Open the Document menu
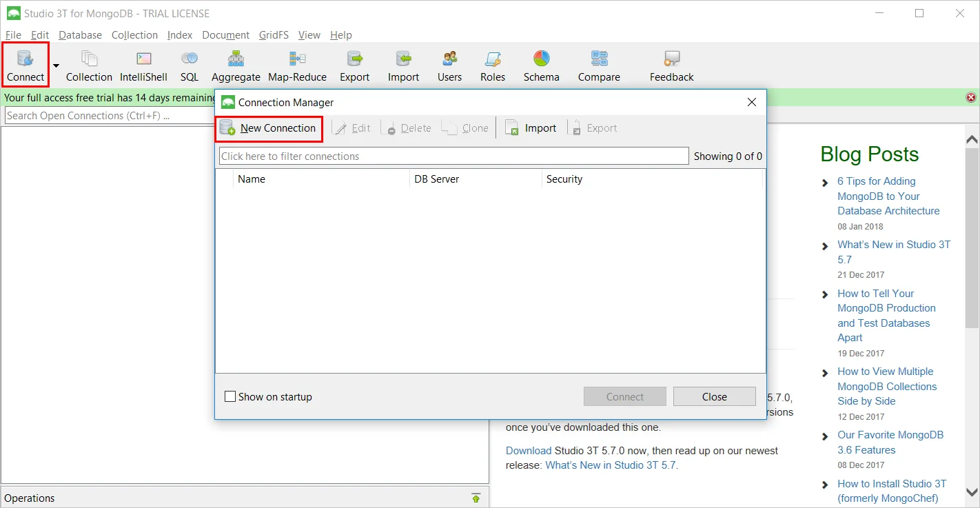This screenshot has height=508, width=980. pyautogui.click(x=225, y=35)
